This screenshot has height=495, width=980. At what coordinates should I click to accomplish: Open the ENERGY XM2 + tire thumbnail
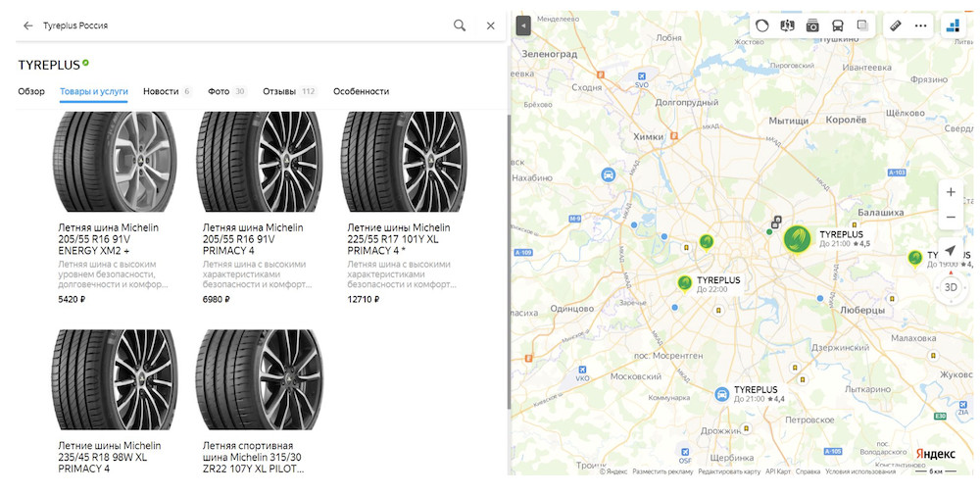click(115, 162)
